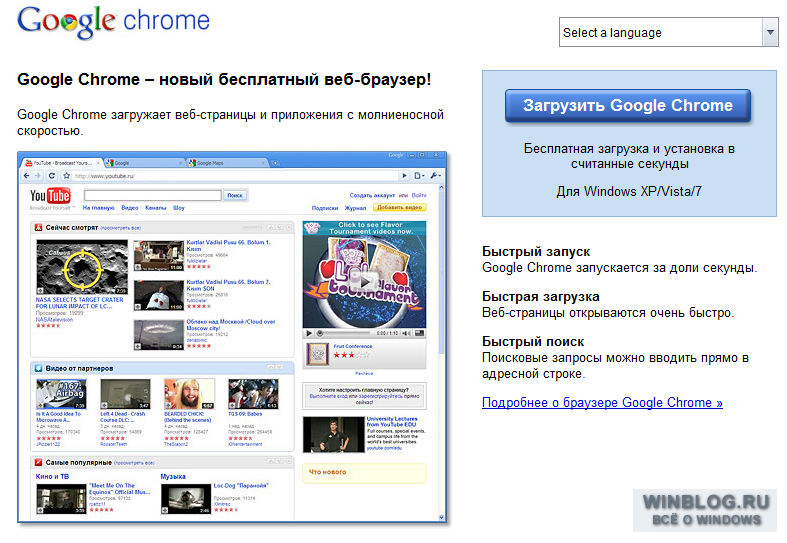Open the Select a language dropdown
This screenshot has height=543, width=787.
[x=669, y=33]
